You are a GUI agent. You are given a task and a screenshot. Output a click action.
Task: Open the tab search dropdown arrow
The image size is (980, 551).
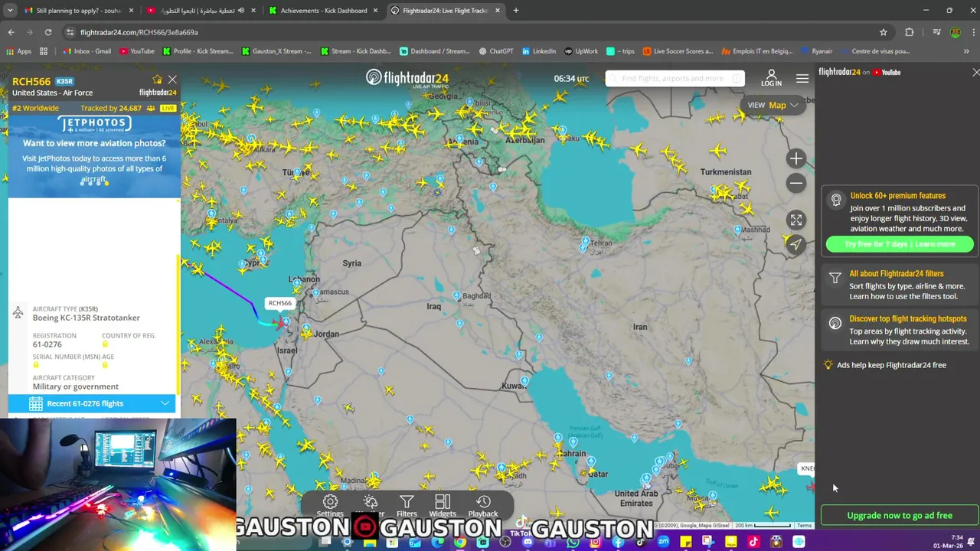point(10,11)
